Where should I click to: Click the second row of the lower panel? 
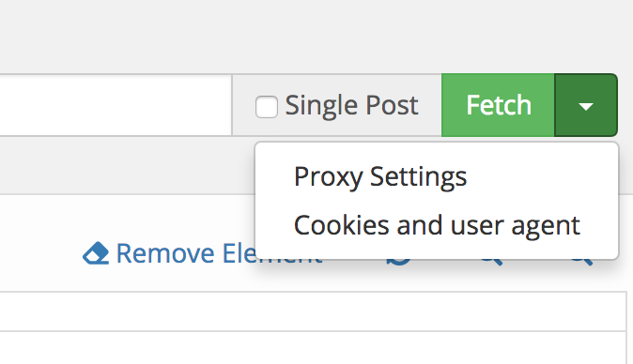tap(313, 348)
